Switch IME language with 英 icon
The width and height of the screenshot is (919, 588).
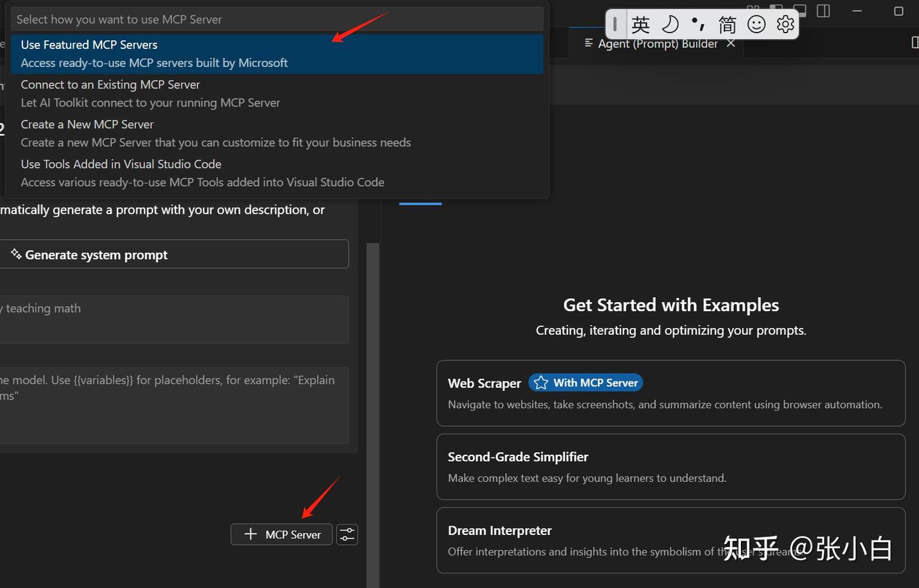click(640, 25)
